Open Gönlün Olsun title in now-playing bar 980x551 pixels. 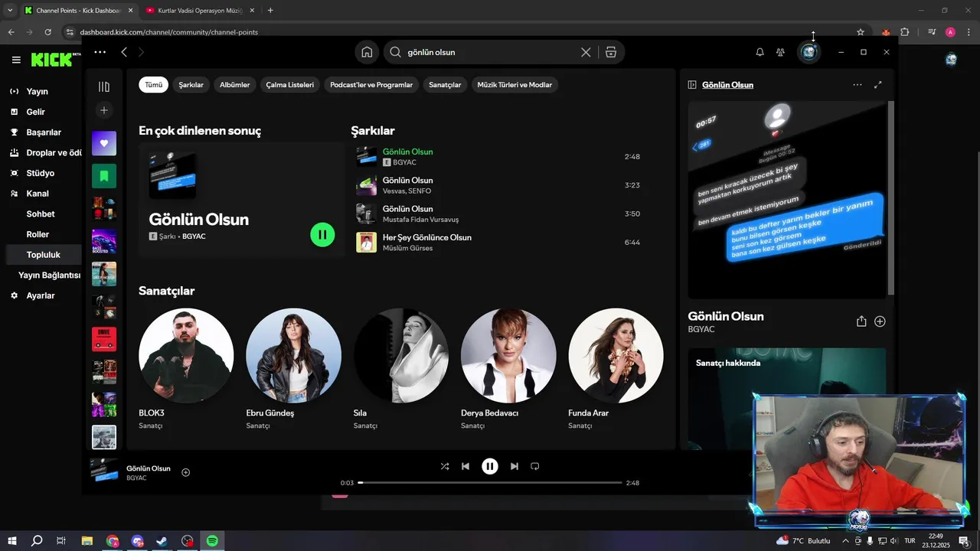pos(149,468)
